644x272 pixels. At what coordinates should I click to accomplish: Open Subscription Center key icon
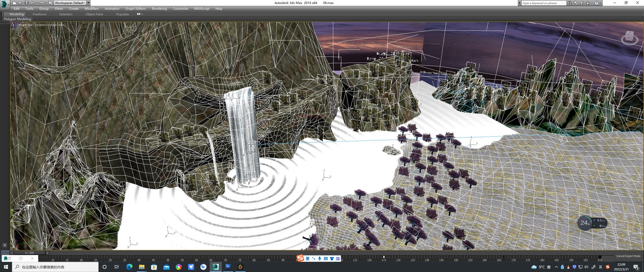pyautogui.click(x=576, y=3)
